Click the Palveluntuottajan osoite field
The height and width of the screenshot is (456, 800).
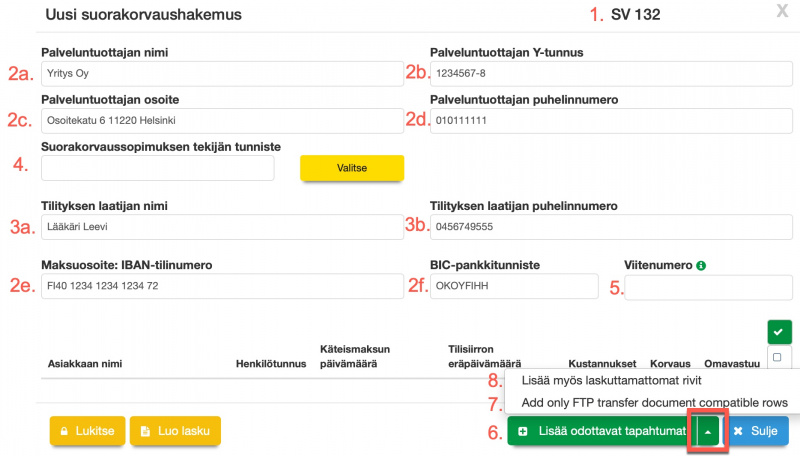pyautogui.click(x=221, y=120)
